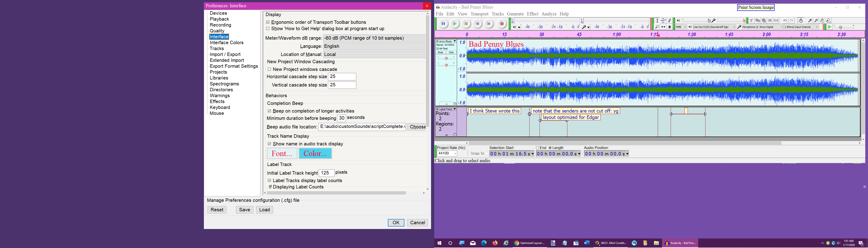The image size is (868, 248).
Task: Click the Cut scissors icon in Edit toolbar
Action: click(x=751, y=21)
